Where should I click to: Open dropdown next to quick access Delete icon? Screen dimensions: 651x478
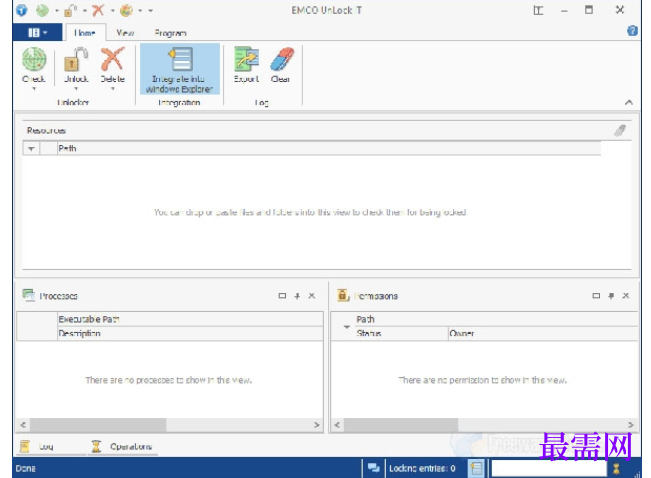pos(113,11)
